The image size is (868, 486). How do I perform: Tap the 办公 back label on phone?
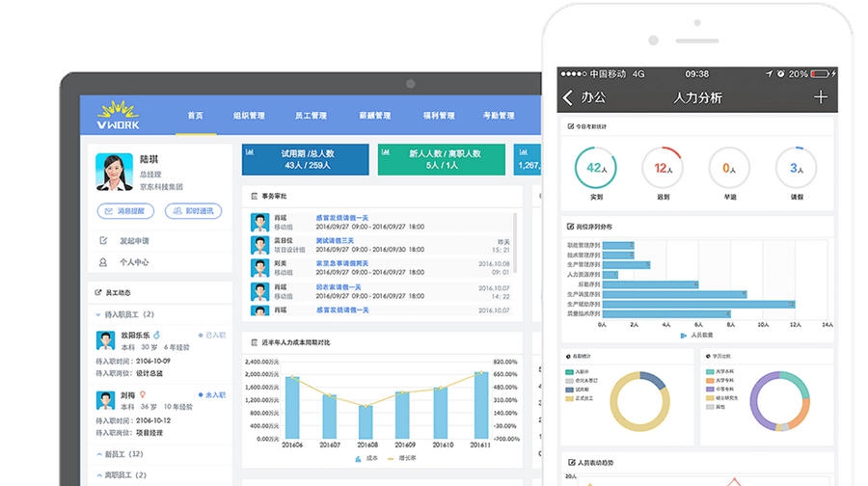click(593, 97)
